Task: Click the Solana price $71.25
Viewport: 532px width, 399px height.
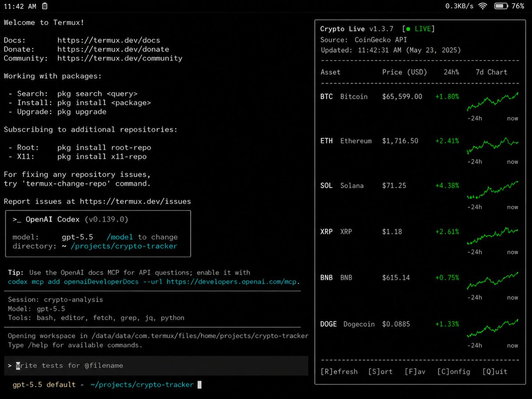Action: pos(394,186)
